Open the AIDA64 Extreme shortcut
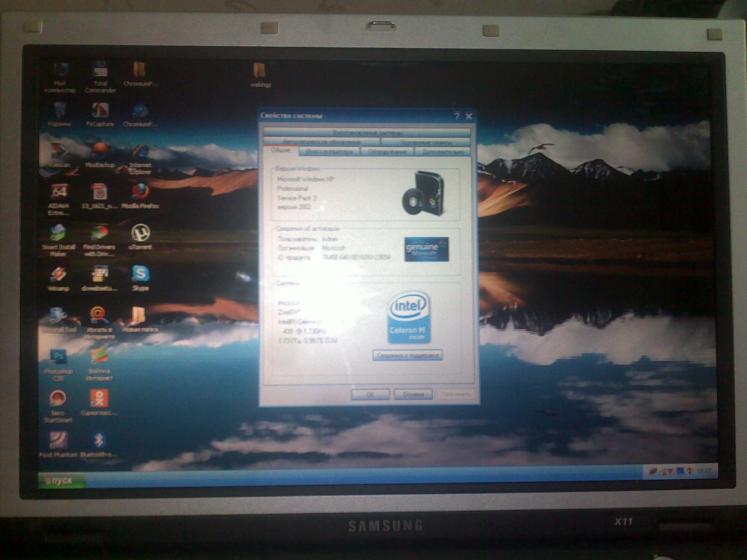Viewport: 747px width, 560px height. pos(59,200)
